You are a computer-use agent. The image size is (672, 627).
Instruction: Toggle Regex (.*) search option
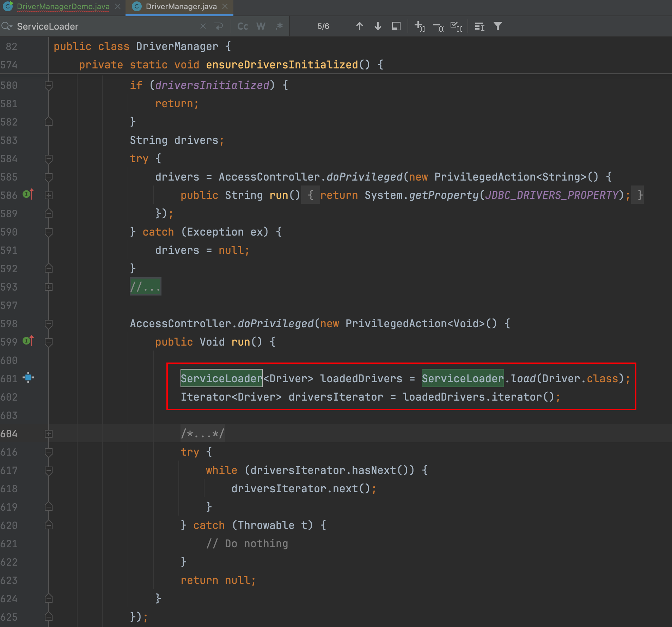[279, 26]
